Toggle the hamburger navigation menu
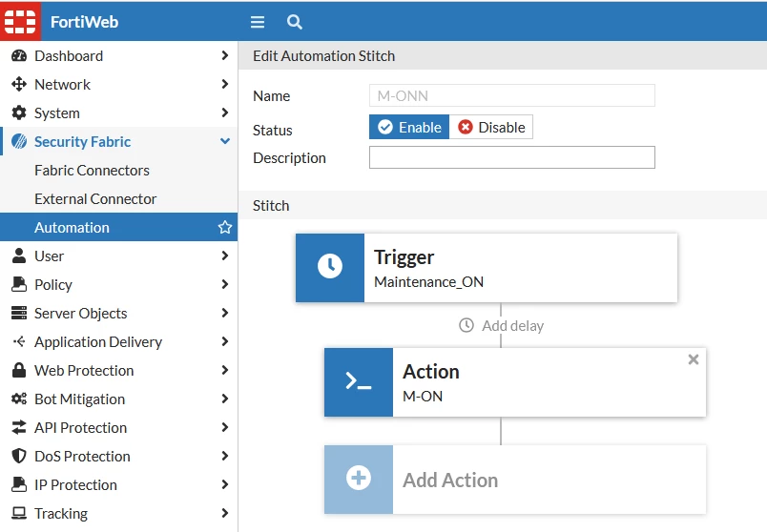 (x=258, y=22)
